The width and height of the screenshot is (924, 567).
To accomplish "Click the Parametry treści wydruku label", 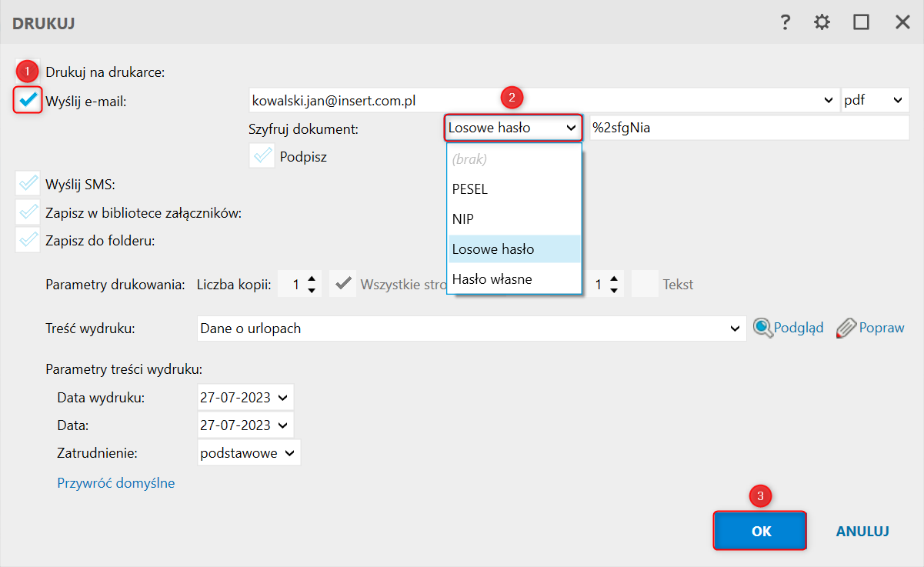I will click(x=124, y=369).
